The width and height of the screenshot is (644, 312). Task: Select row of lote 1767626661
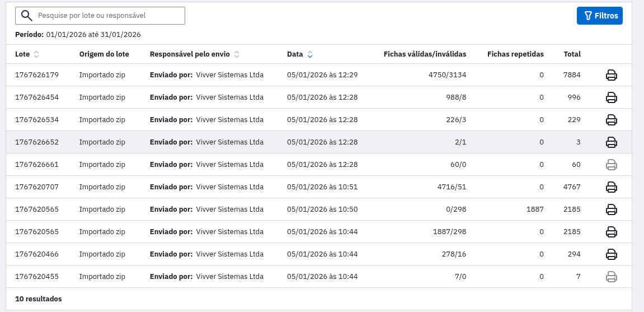click(224, 165)
